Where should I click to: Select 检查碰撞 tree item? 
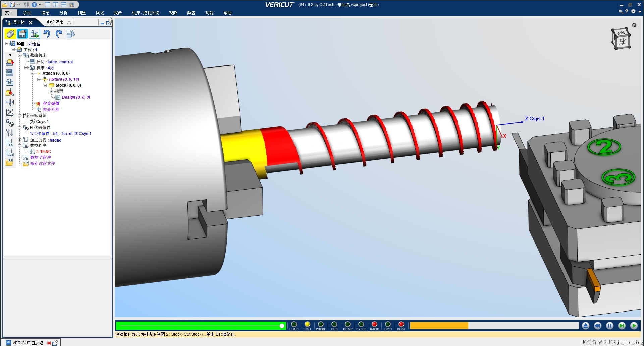(x=51, y=103)
